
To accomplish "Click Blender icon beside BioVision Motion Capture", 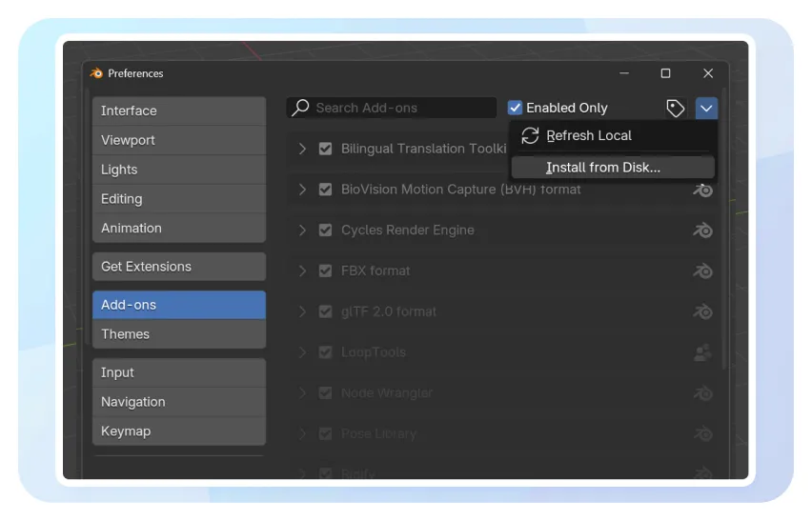I will [x=703, y=190].
